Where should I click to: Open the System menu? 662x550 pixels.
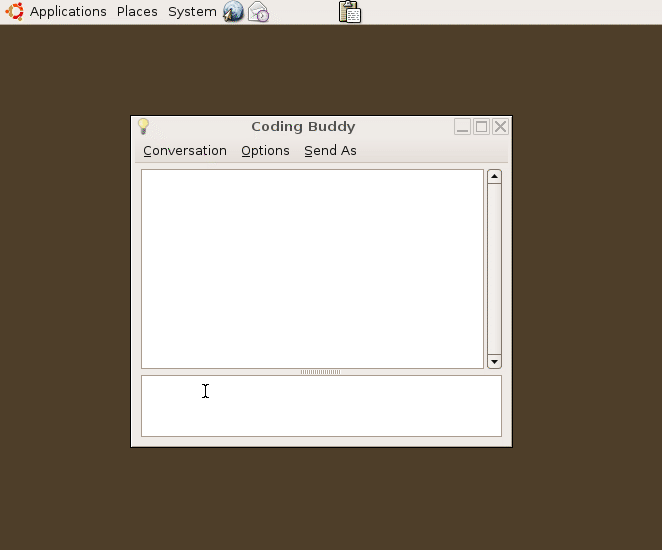click(x=192, y=12)
